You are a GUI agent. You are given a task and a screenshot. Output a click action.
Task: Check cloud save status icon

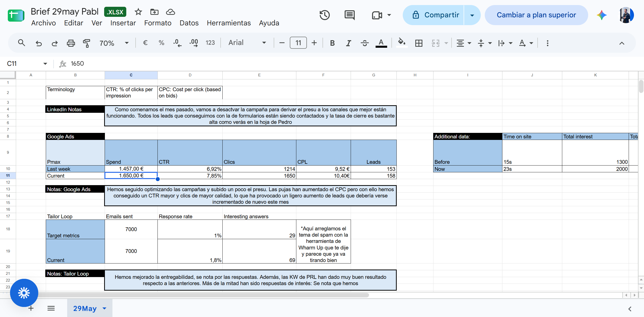click(x=171, y=12)
